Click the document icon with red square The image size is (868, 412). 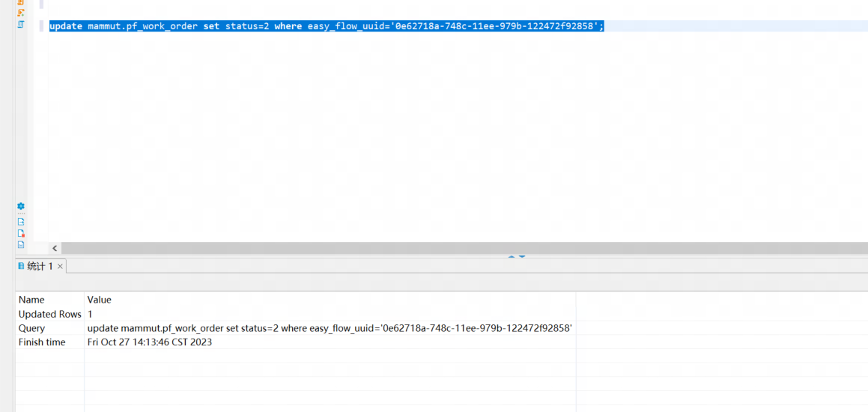[21, 233]
